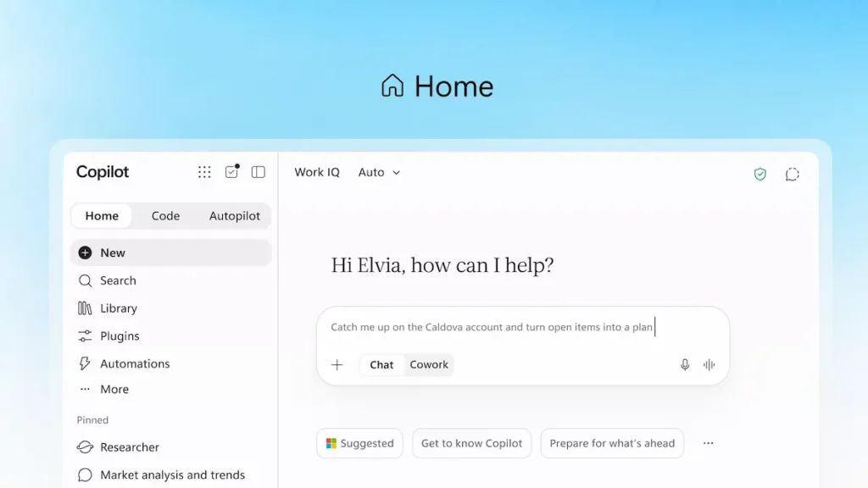
Task: Switch prompt mode to Cowork
Action: point(429,364)
